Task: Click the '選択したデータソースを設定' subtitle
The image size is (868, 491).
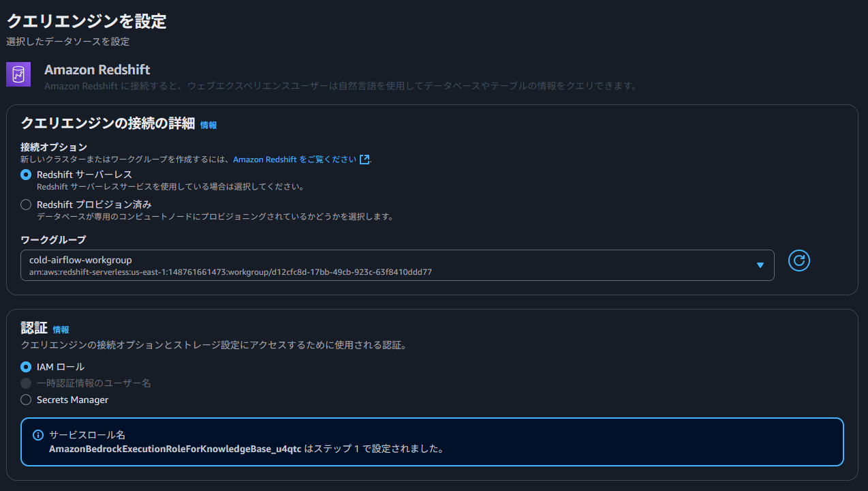Action: 68,42
